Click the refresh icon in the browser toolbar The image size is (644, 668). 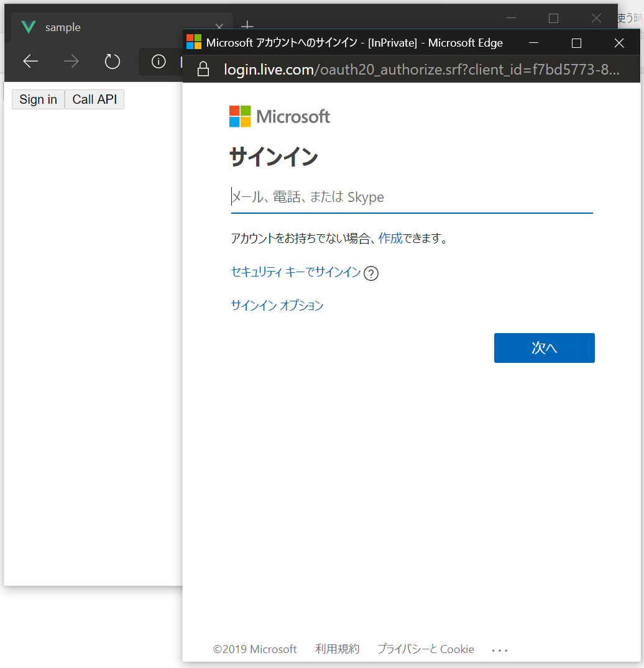point(112,61)
